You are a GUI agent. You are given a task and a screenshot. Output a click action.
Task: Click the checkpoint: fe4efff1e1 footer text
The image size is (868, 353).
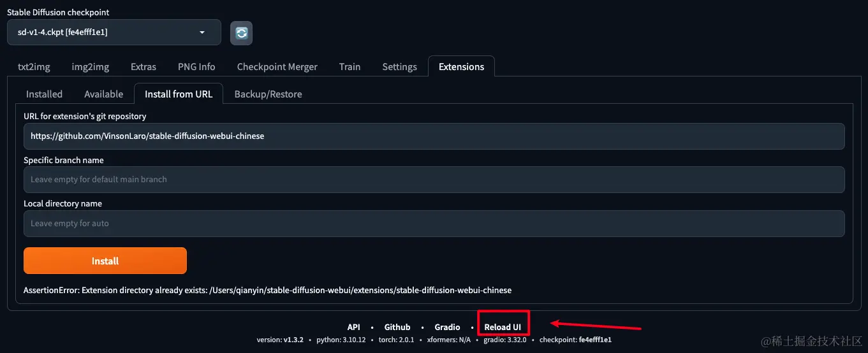[x=575, y=340]
